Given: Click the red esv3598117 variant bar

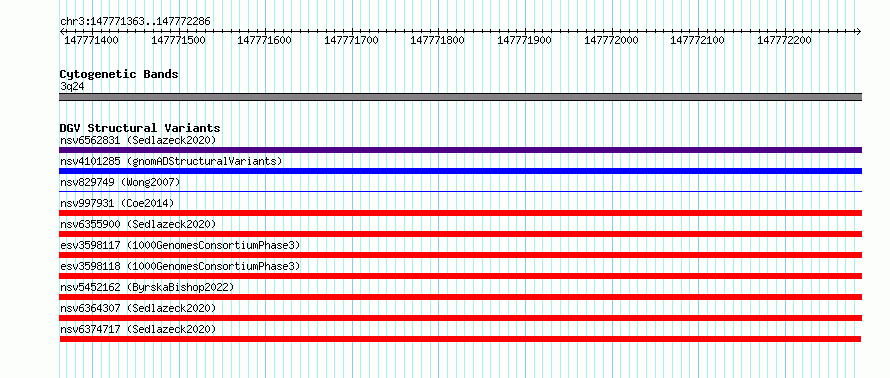Looking at the screenshot, I should pyautogui.click(x=460, y=255).
